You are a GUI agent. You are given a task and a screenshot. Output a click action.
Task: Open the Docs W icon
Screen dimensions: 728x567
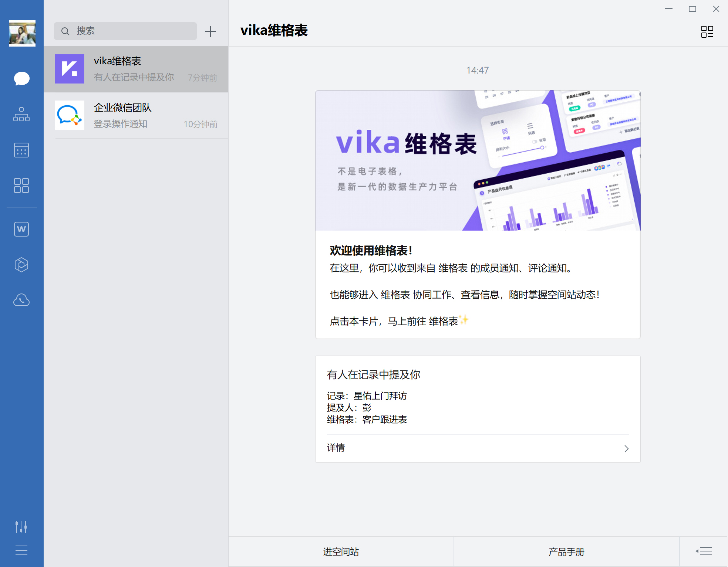tap(21, 229)
